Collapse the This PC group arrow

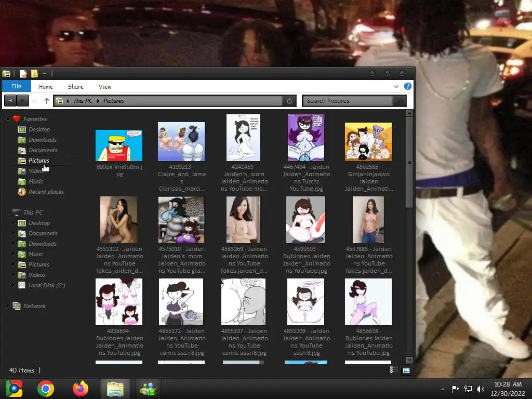click(x=8, y=212)
